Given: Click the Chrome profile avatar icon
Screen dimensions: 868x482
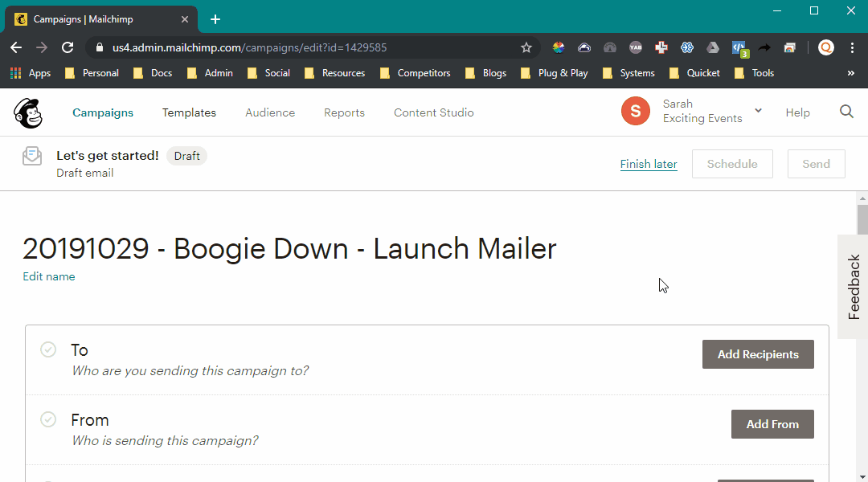Looking at the screenshot, I should [826, 47].
